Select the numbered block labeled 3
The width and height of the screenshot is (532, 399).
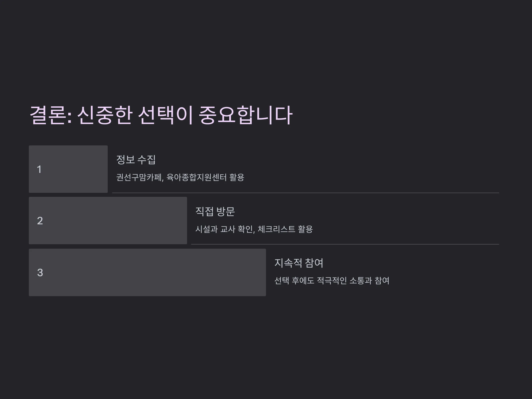pos(147,272)
